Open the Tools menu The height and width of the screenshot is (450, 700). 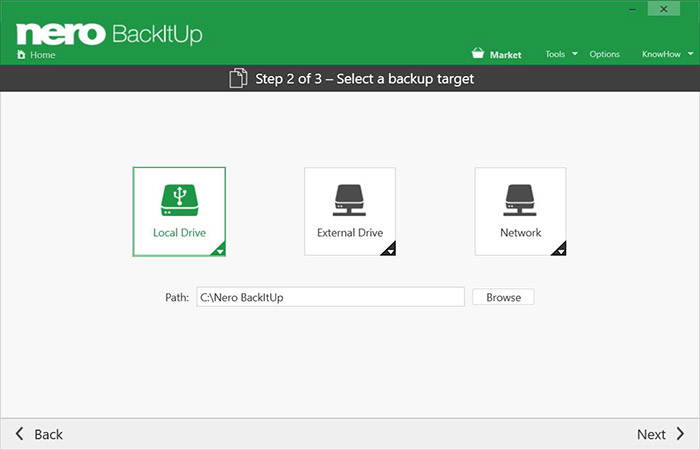coord(555,54)
